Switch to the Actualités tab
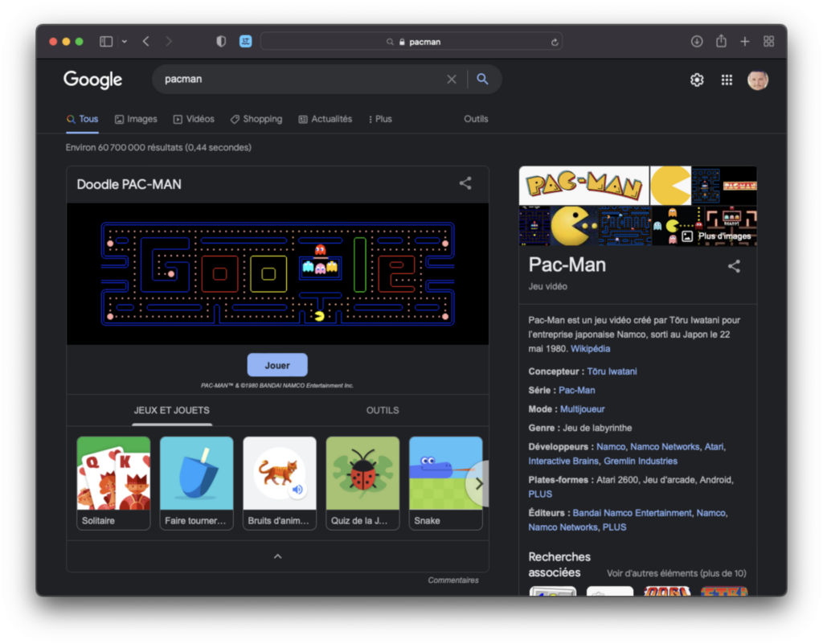This screenshot has height=644, width=823. point(326,119)
